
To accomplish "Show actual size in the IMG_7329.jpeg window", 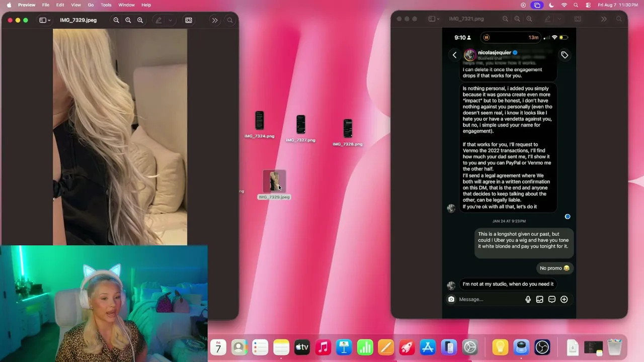I will (x=128, y=20).
